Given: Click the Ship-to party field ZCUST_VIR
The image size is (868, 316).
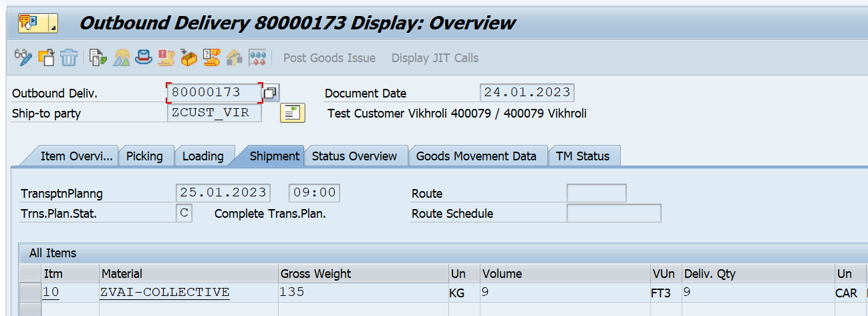Looking at the screenshot, I should click(214, 113).
